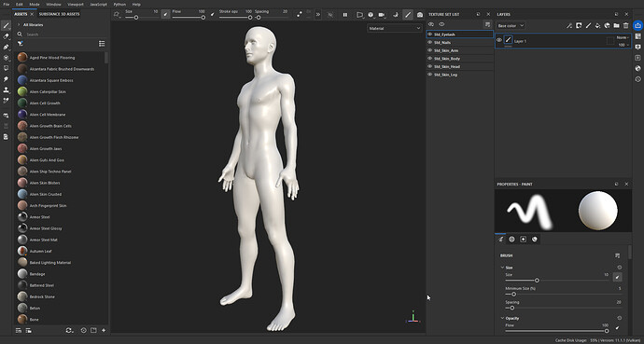
Task: Toggle visibility of Std_Skin_Body
Action: tap(430, 59)
